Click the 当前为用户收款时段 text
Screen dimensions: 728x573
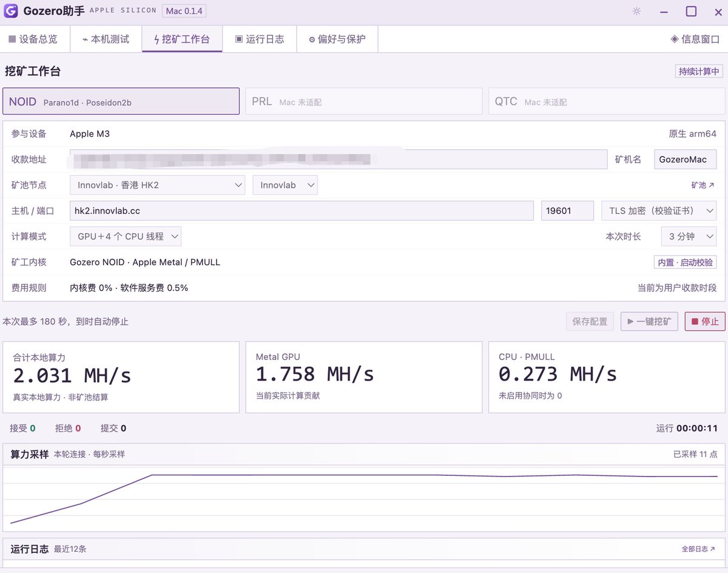click(x=677, y=288)
